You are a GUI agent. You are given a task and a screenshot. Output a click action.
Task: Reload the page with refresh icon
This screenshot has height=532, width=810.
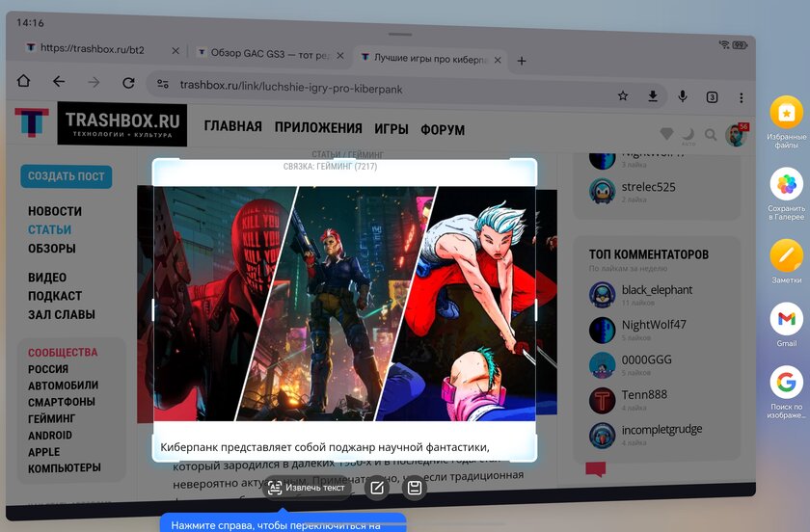click(x=128, y=83)
